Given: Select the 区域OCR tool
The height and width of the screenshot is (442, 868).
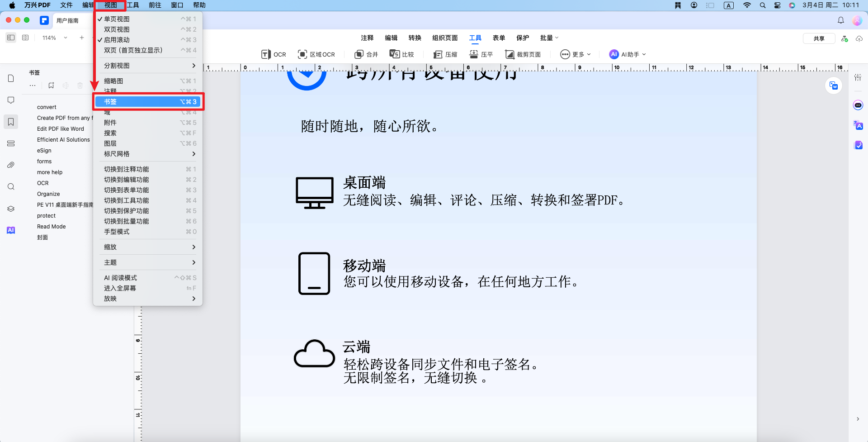Looking at the screenshot, I should pos(316,54).
